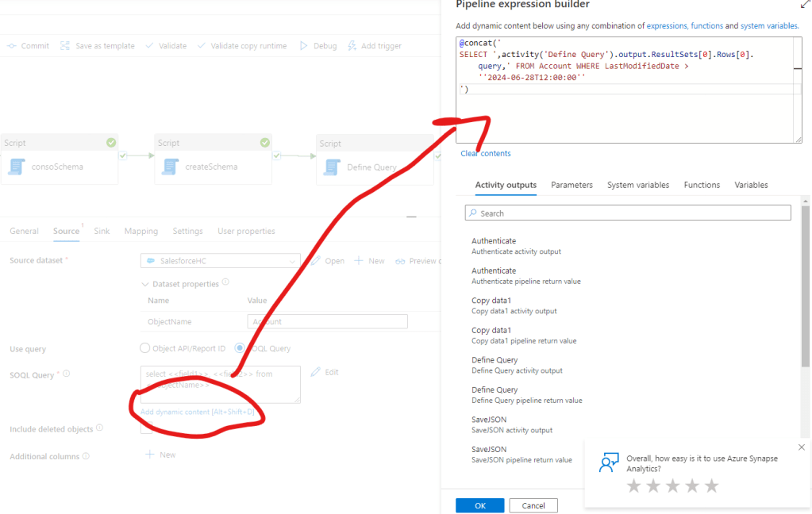Open the SalesforceHC source dataset dropdown

coord(220,261)
